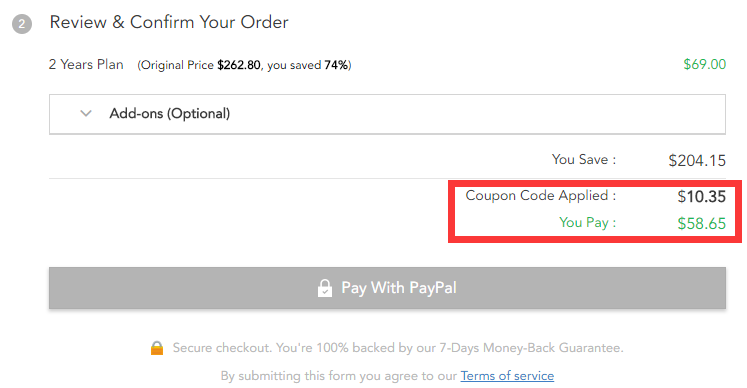Click the $10.35 coupon discount value
This screenshot has height=388, width=747.
pyautogui.click(x=701, y=196)
